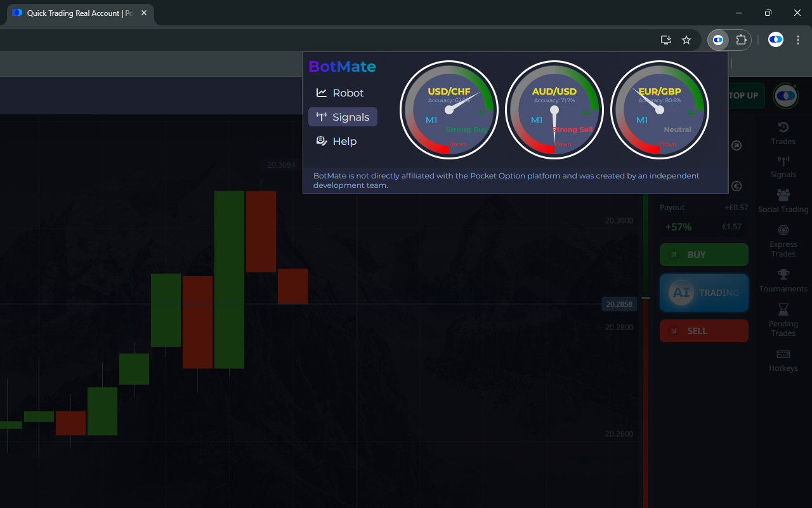Start AI TRADING with the blue button
Screen dimensions: 812x508
pos(704,293)
